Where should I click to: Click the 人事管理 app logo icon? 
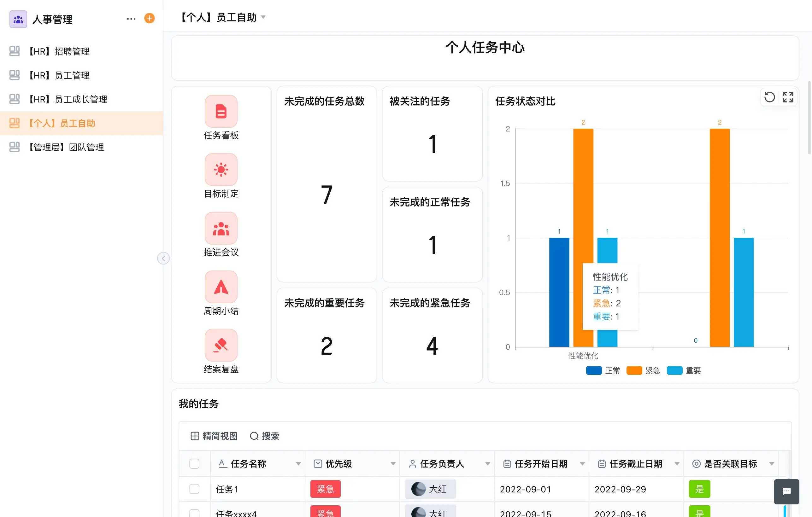point(18,19)
